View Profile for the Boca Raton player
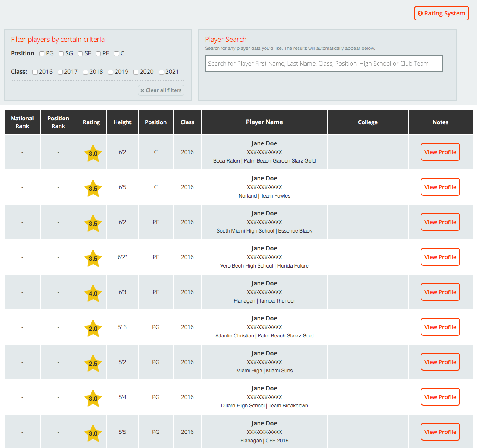This screenshot has width=477, height=448. (440, 152)
